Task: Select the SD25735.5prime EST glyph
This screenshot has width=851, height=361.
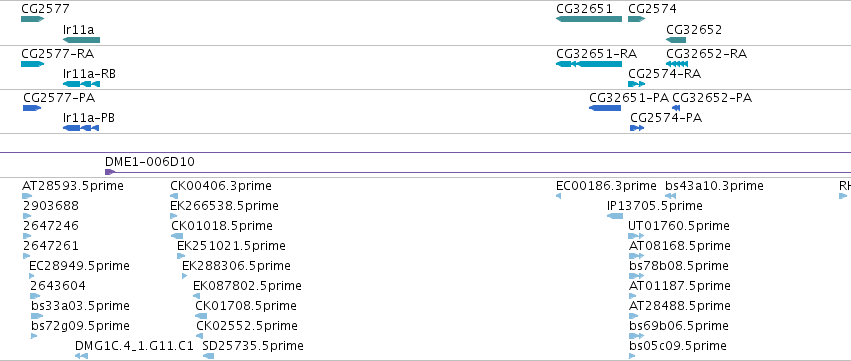Action: click(x=208, y=356)
